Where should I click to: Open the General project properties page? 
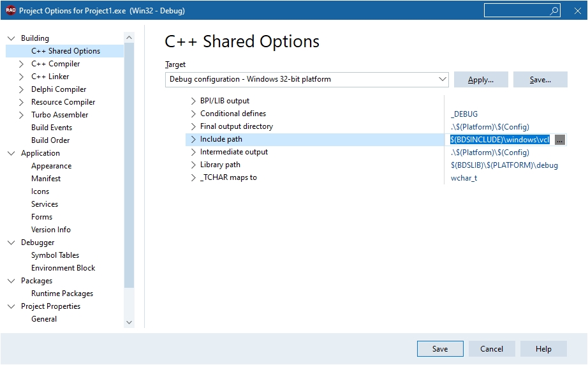[x=44, y=319]
